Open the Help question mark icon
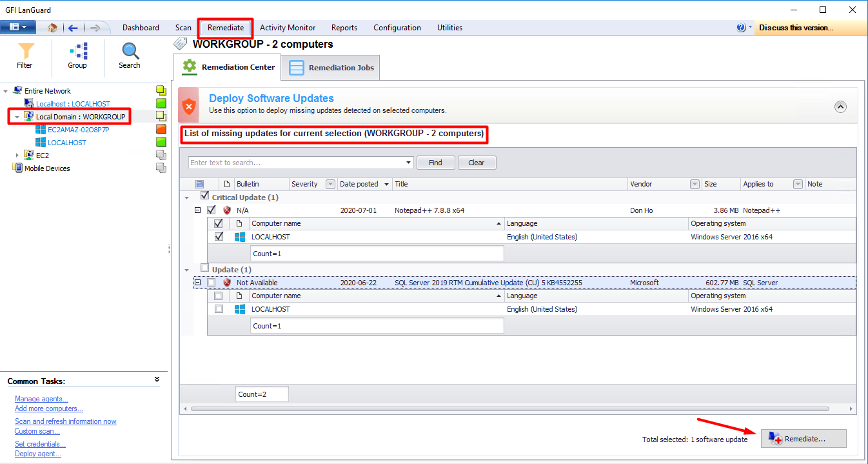This screenshot has width=868, height=464. coord(742,28)
